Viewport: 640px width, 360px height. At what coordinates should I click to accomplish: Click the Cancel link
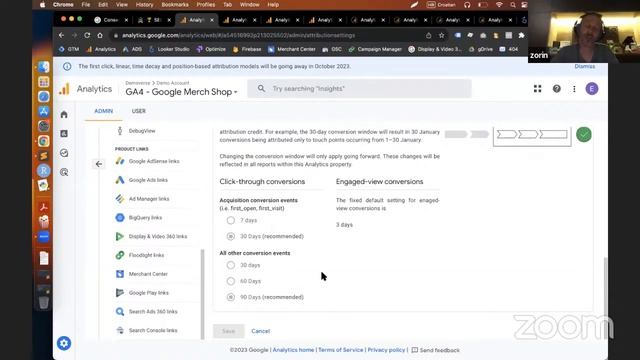260,331
